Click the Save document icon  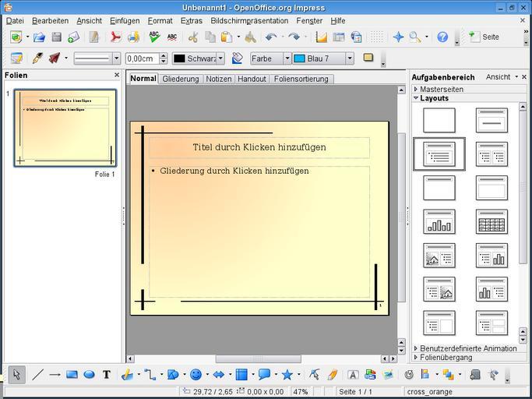57,37
